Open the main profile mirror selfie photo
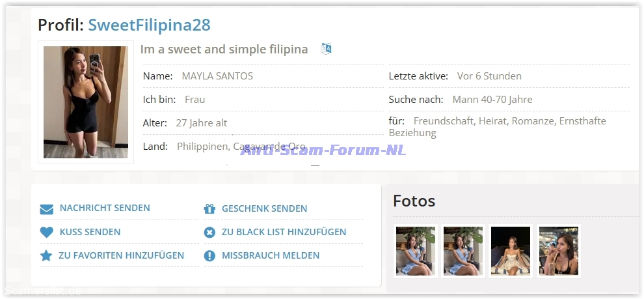Image resolution: width=644 pixels, height=299 pixels. 86,102
